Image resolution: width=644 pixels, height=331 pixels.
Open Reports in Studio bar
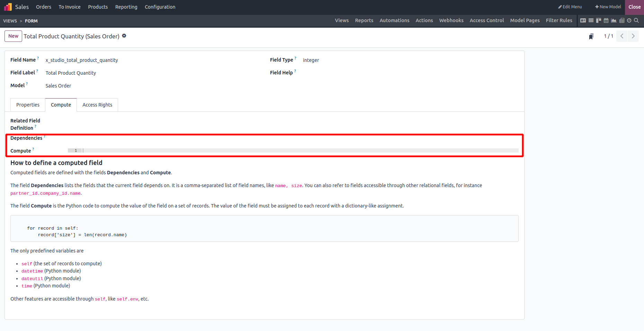tap(364, 20)
